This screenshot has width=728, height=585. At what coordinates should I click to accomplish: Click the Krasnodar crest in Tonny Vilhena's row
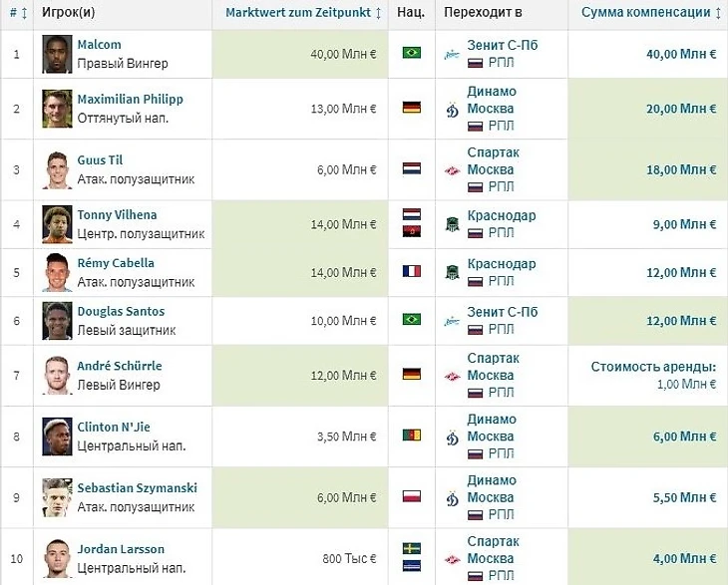[453, 224]
